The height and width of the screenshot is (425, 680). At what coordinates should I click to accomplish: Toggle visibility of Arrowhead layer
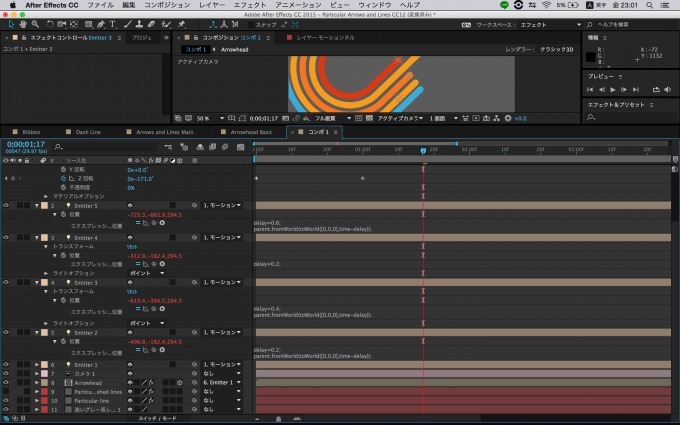(x=6, y=382)
